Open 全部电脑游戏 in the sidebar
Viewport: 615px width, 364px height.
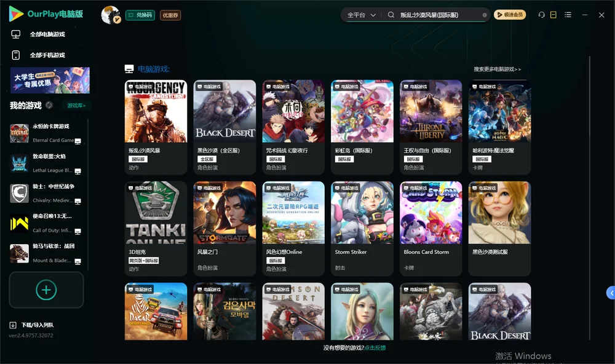coord(47,34)
